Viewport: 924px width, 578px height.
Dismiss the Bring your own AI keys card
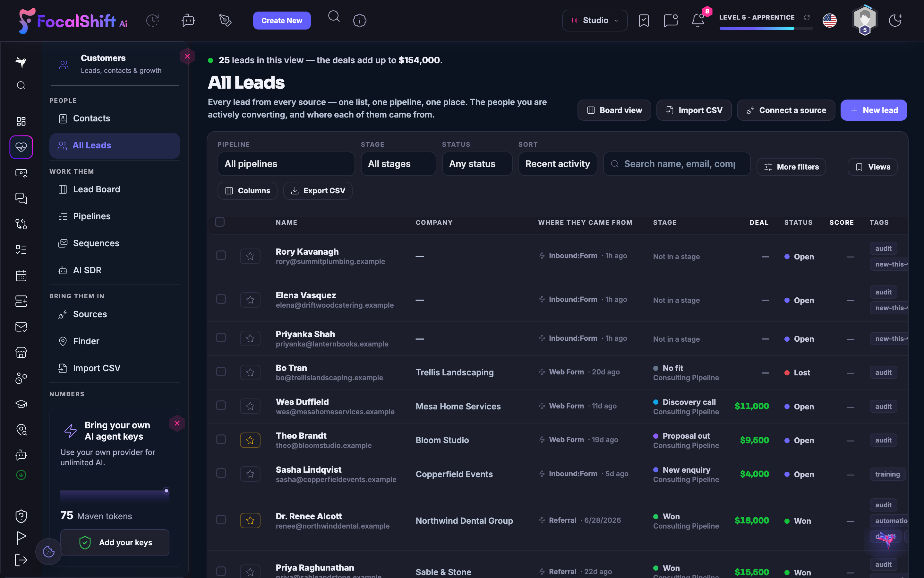tap(177, 423)
